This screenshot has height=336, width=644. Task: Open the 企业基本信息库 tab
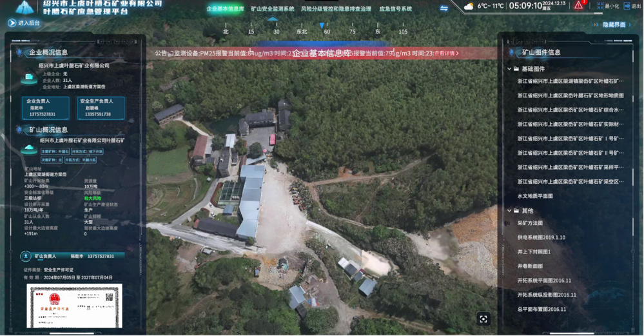pos(225,9)
